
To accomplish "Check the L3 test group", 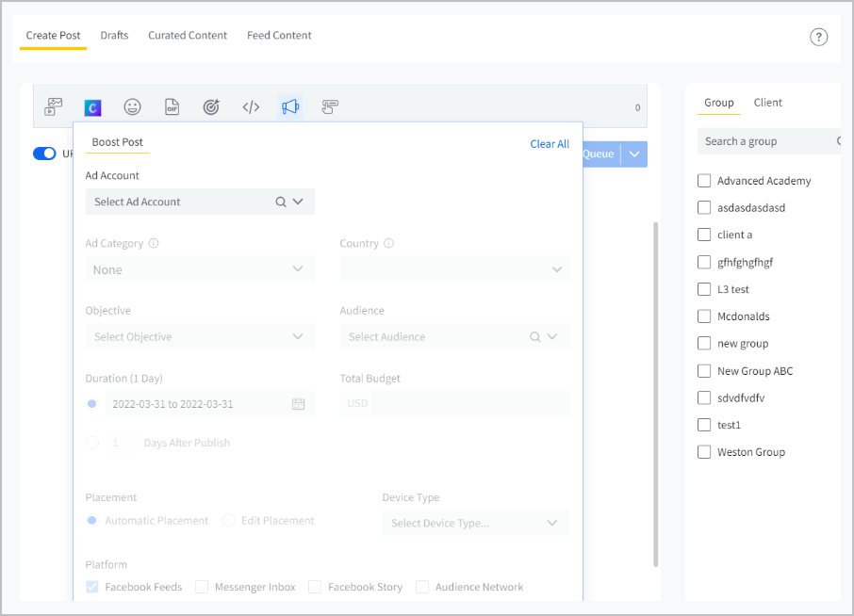I will click(x=704, y=289).
